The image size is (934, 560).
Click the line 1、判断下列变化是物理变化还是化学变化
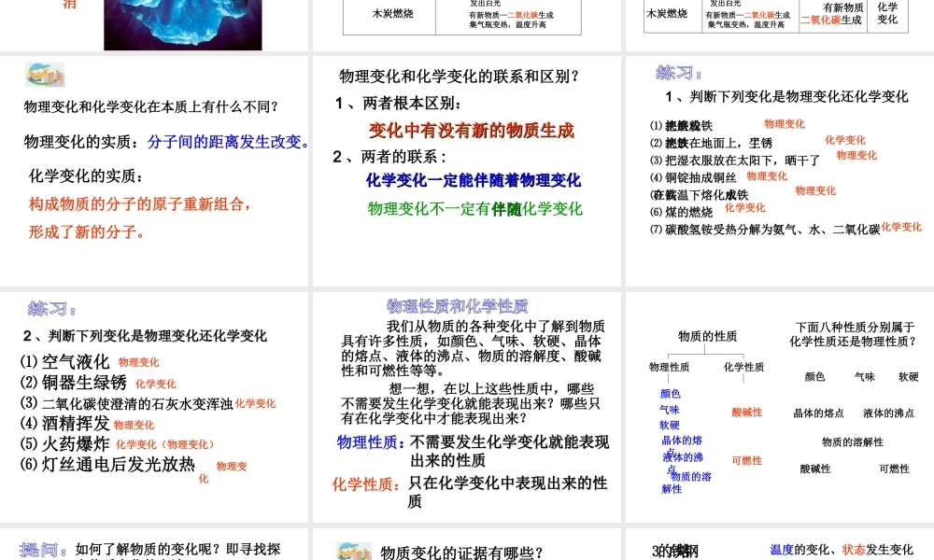[786, 97]
